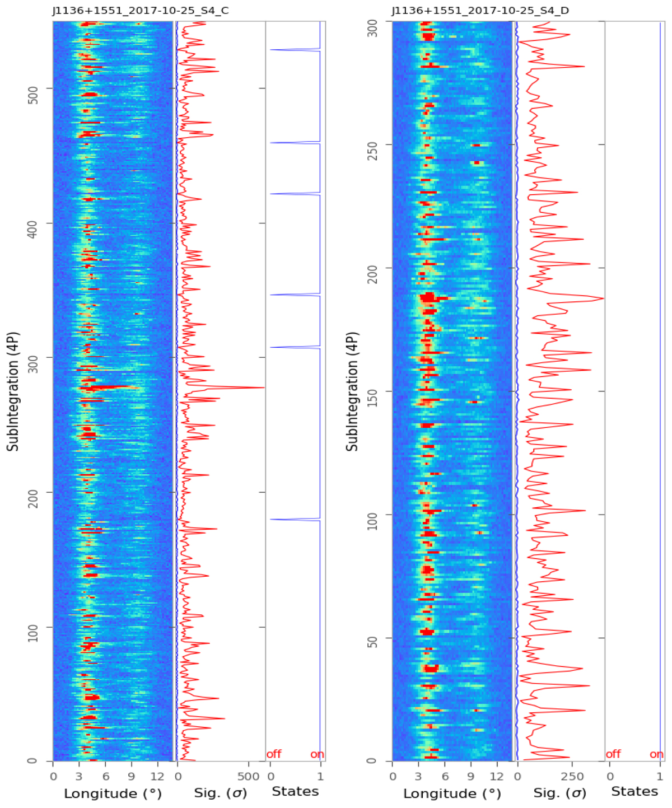This screenshot has width=672, height=808.
Task: Click the right panel Longitude (°) label
Action: [x=452, y=793]
